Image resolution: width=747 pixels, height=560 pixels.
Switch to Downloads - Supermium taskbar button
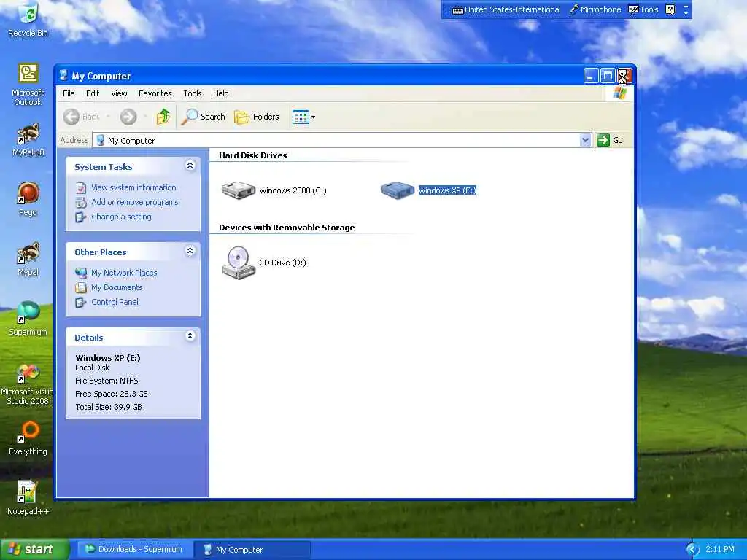(133, 550)
